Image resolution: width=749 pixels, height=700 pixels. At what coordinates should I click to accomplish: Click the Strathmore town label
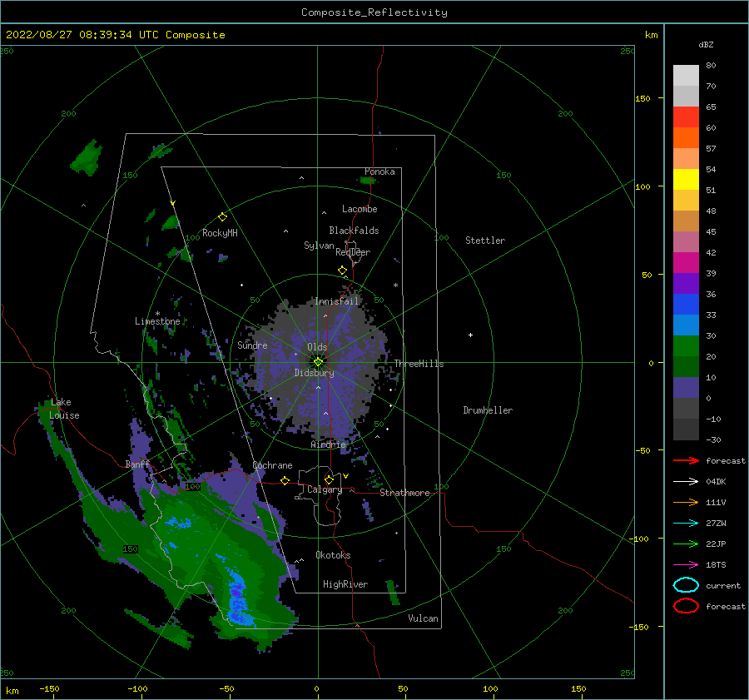(404, 493)
